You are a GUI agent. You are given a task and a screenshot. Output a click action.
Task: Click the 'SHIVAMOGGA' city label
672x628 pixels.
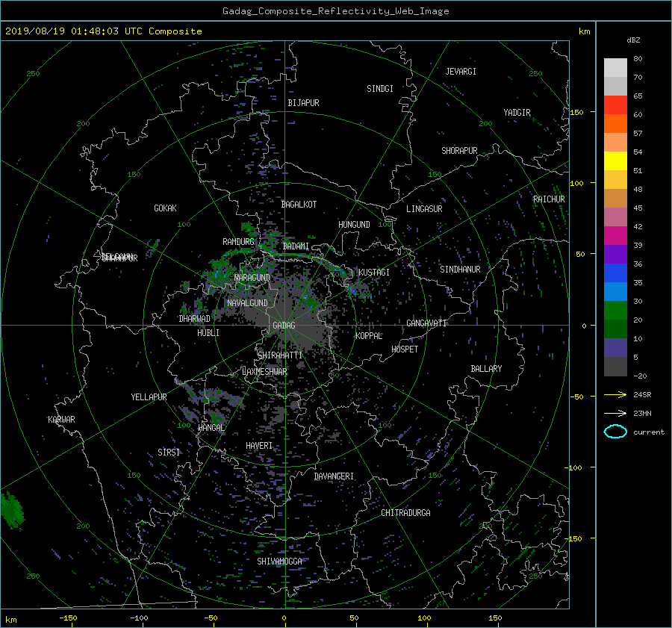click(x=279, y=562)
